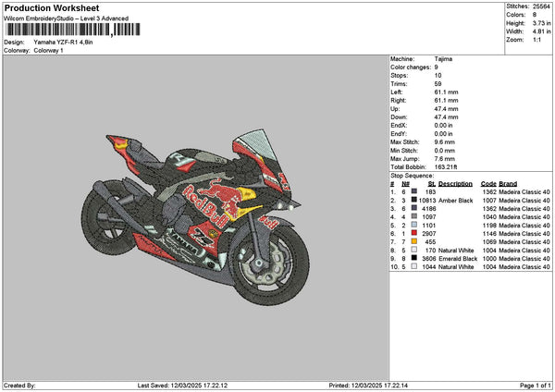Select the Left value '61.1 mm'

(447, 92)
